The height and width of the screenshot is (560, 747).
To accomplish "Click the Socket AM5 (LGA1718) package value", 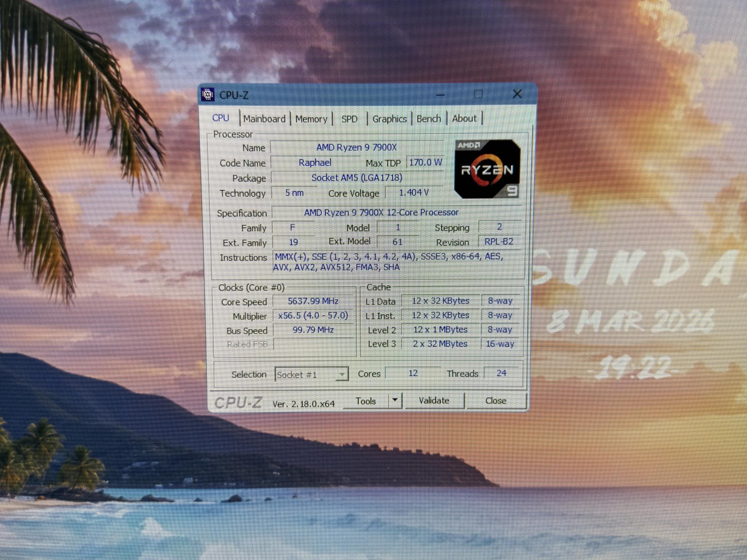I will click(357, 178).
